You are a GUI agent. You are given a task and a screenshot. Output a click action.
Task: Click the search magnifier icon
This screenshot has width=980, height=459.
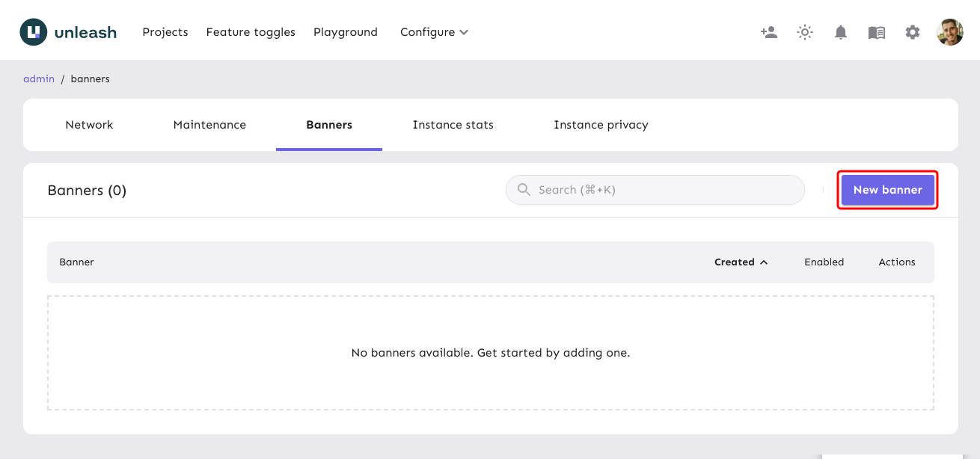point(524,190)
